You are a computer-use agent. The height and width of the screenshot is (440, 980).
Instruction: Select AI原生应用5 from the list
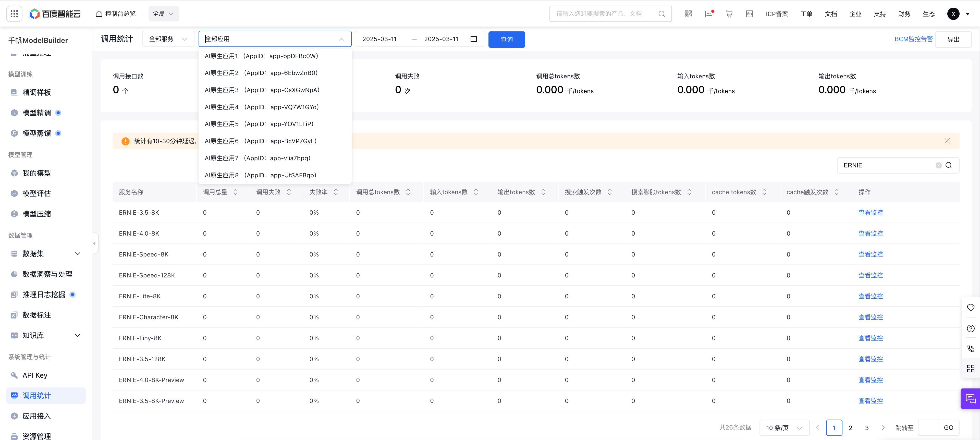click(x=275, y=124)
